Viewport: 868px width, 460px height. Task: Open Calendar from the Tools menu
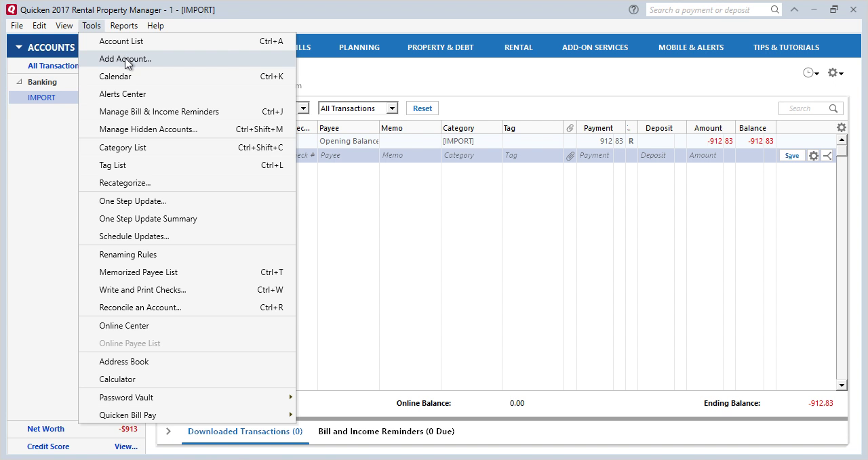186,77
